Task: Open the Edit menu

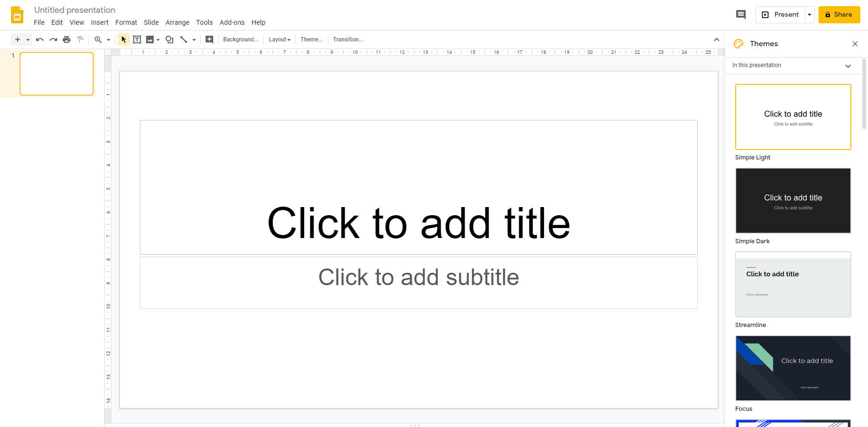Action: [57, 22]
